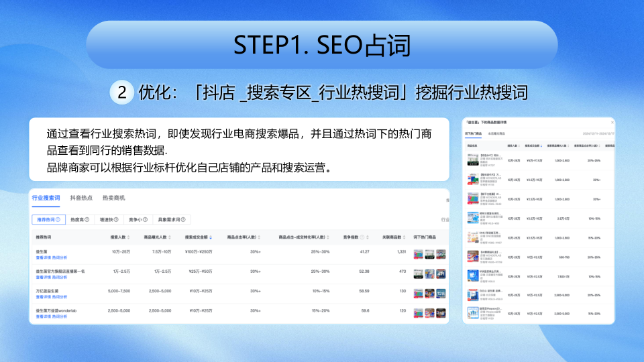Click the 999+ thumbnail in 益生菌 row

click(x=441, y=255)
